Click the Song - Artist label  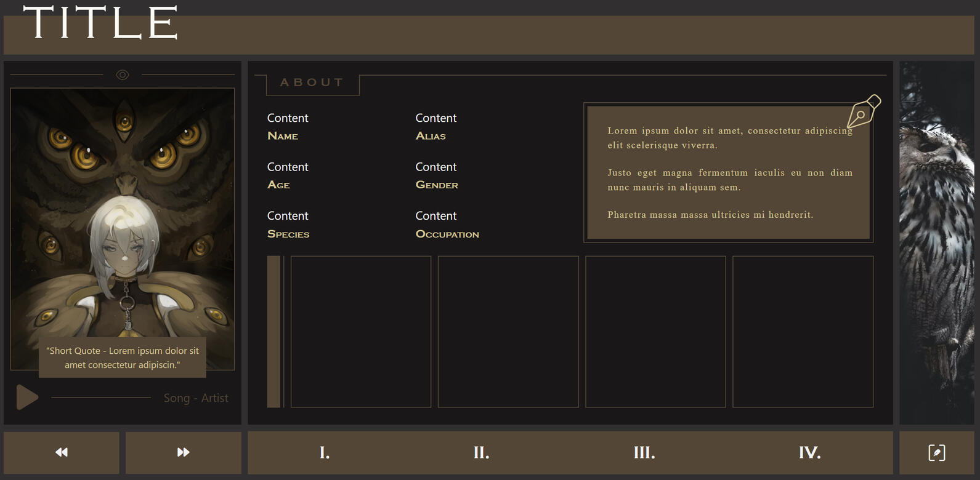(196, 398)
